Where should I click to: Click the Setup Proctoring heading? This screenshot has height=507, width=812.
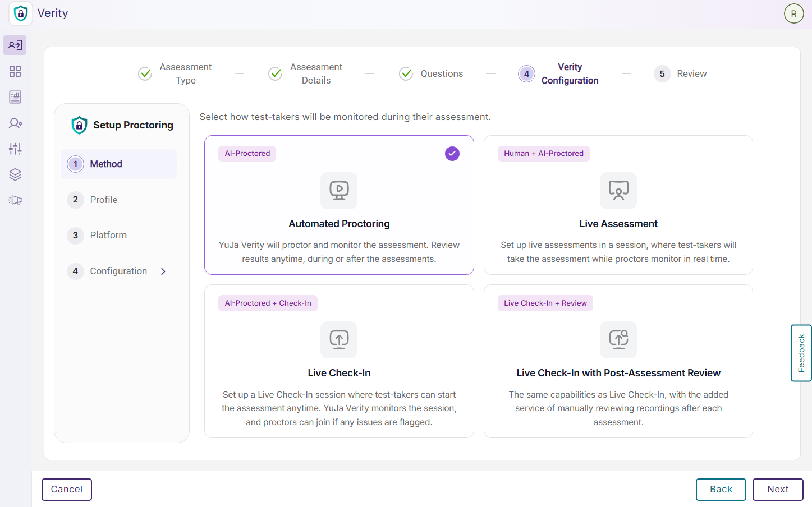(x=133, y=125)
